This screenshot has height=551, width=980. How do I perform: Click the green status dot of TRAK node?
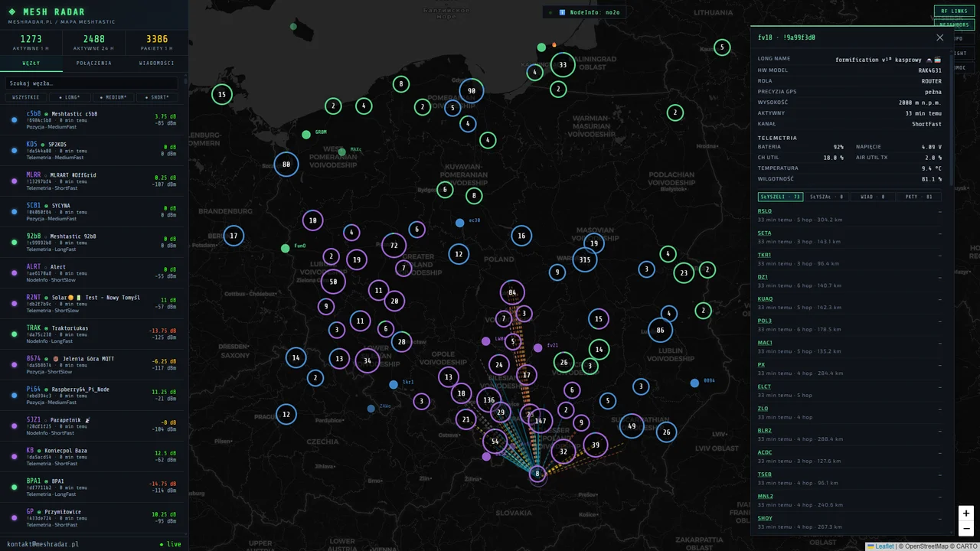(x=14, y=334)
